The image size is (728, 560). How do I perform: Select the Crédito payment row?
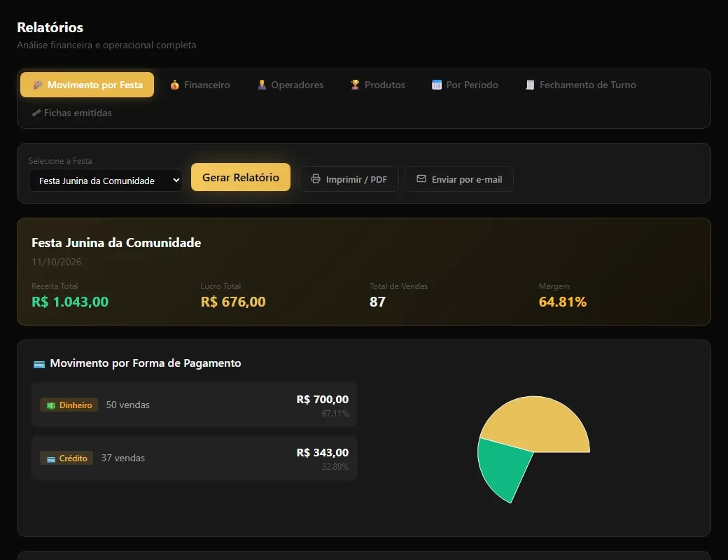click(x=194, y=458)
